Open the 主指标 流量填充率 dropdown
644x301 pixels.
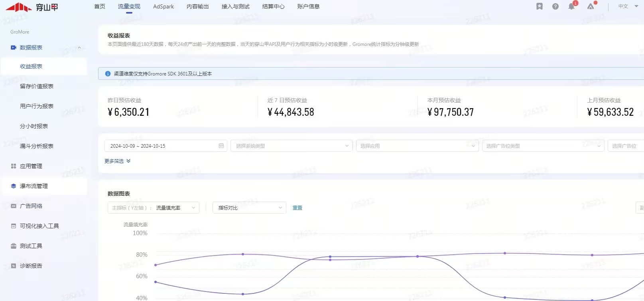click(154, 208)
